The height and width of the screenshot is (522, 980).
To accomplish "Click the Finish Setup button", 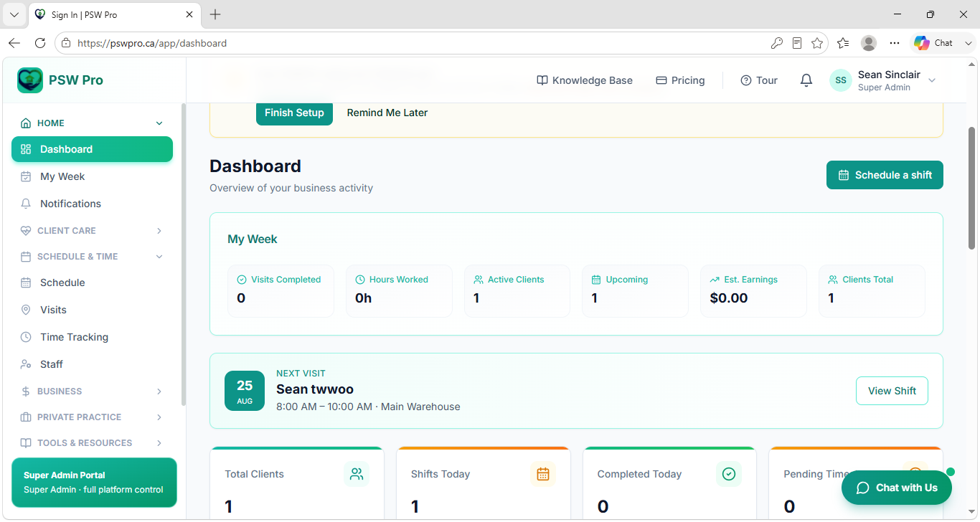I will tap(294, 113).
